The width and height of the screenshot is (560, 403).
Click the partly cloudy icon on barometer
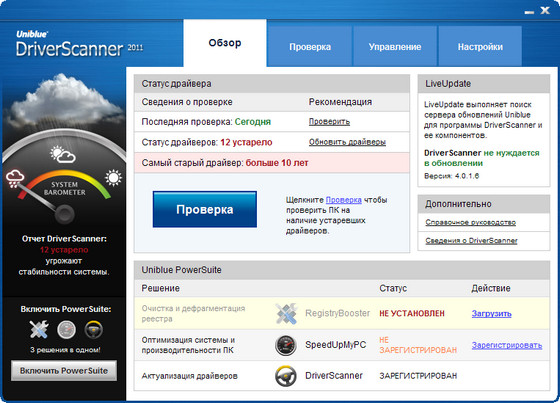click(x=63, y=154)
